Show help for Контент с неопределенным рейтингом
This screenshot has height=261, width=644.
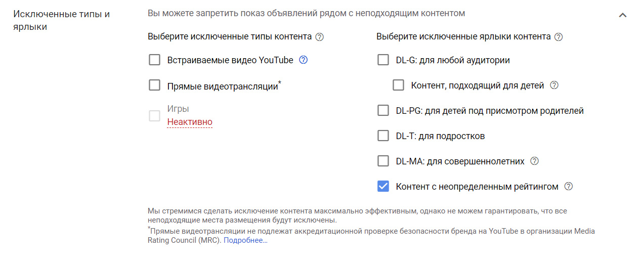pyautogui.click(x=568, y=187)
